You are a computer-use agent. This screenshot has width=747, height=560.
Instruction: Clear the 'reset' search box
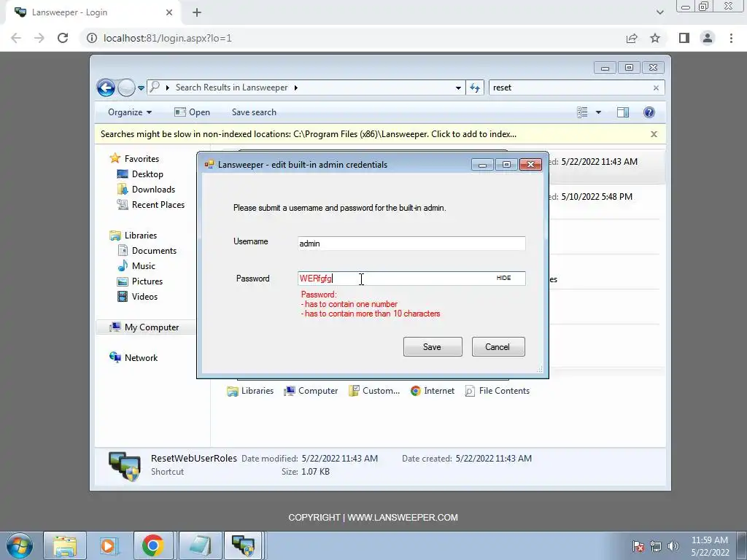pyautogui.click(x=656, y=88)
